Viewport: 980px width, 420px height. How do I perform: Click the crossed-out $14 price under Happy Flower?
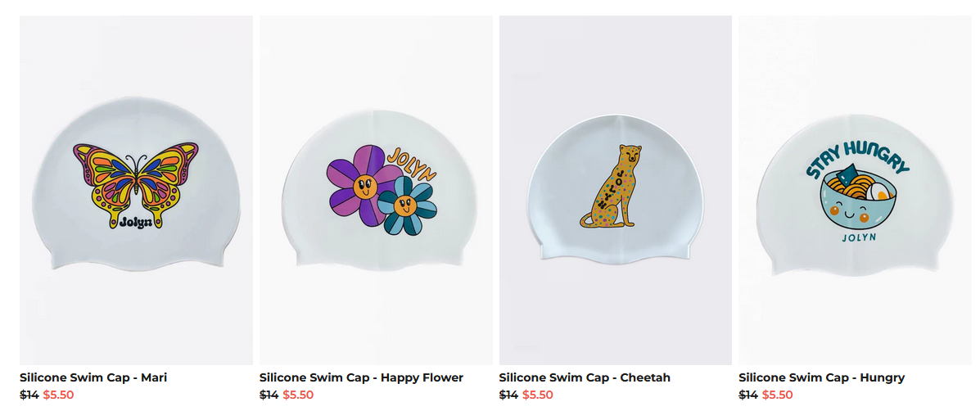tap(269, 395)
